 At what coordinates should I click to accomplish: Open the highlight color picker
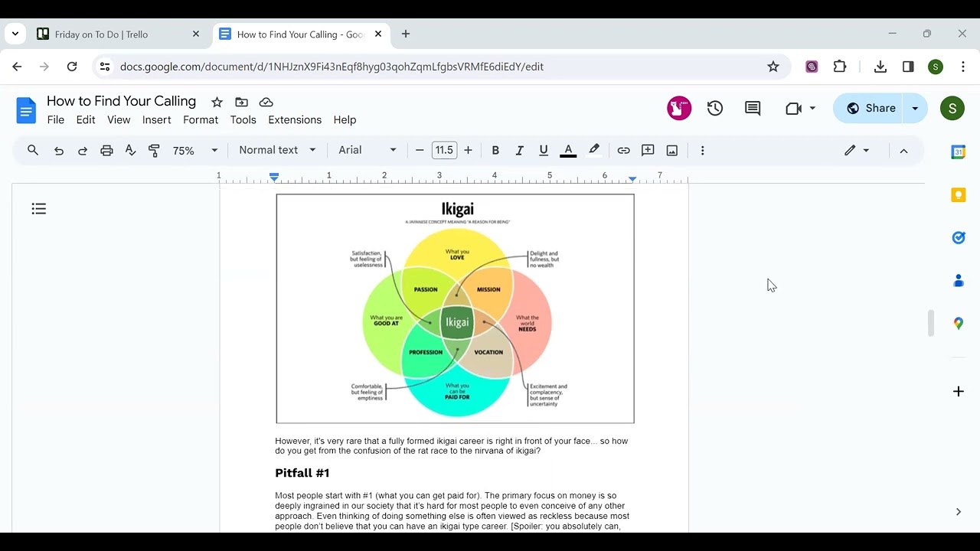tap(593, 151)
